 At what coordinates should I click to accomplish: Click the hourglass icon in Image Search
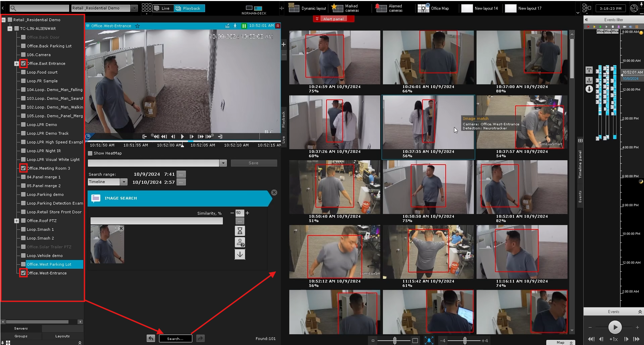pyautogui.click(x=240, y=231)
